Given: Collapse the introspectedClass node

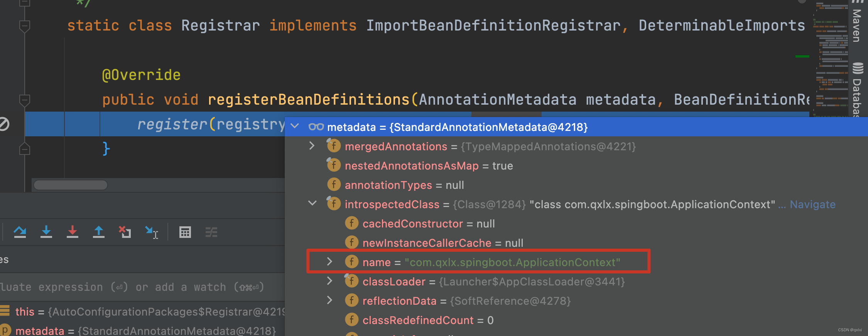Looking at the screenshot, I should [312, 204].
